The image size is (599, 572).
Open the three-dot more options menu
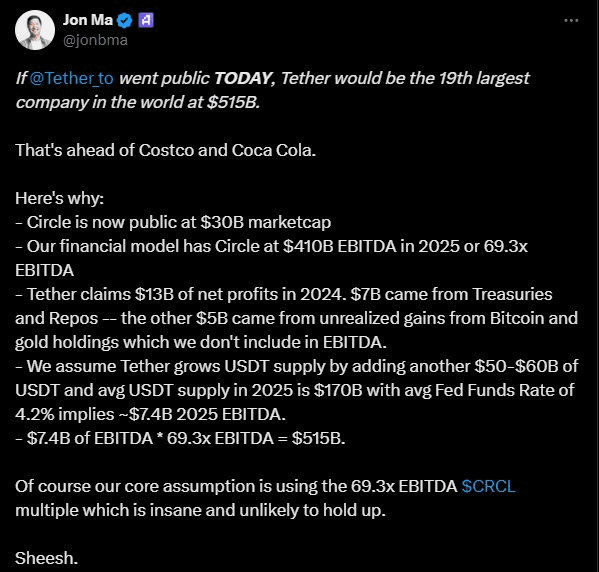coord(571,20)
